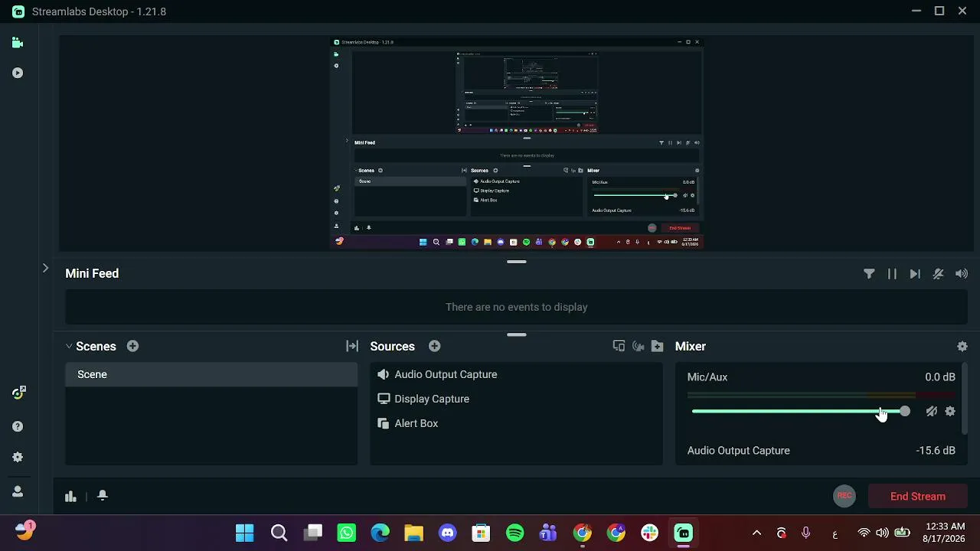The height and width of the screenshot is (551, 980).
Task: Open Spotify from the taskbar
Action: (x=515, y=533)
